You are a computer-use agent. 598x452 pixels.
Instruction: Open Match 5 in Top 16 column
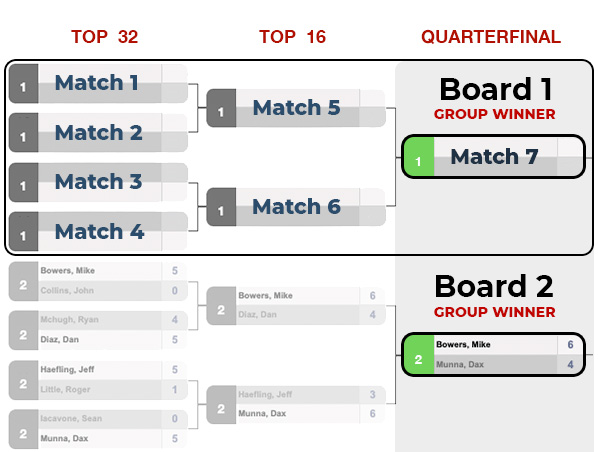pyautogui.click(x=296, y=108)
